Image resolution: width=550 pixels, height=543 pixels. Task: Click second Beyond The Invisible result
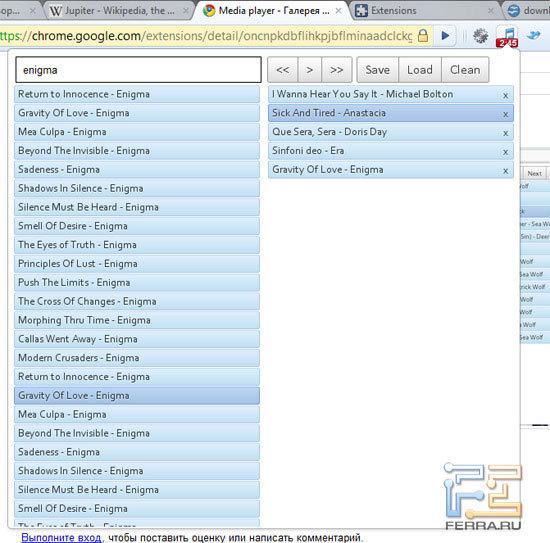pos(137,434)
